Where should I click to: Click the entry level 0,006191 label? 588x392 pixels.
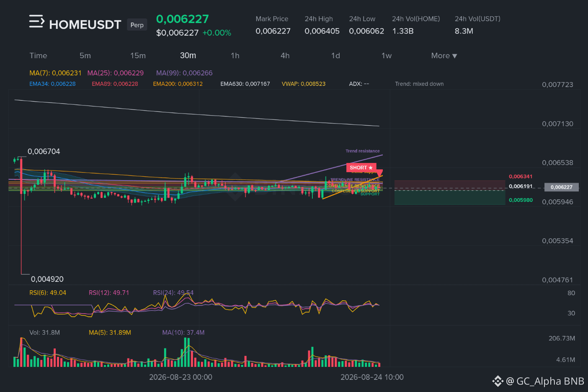coord(521,186)
